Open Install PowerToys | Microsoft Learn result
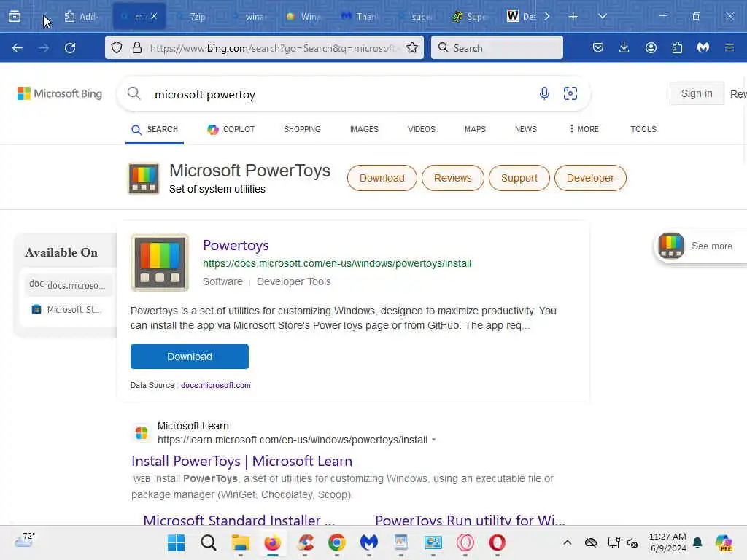 pyautogui.click(x=241, y=461)
